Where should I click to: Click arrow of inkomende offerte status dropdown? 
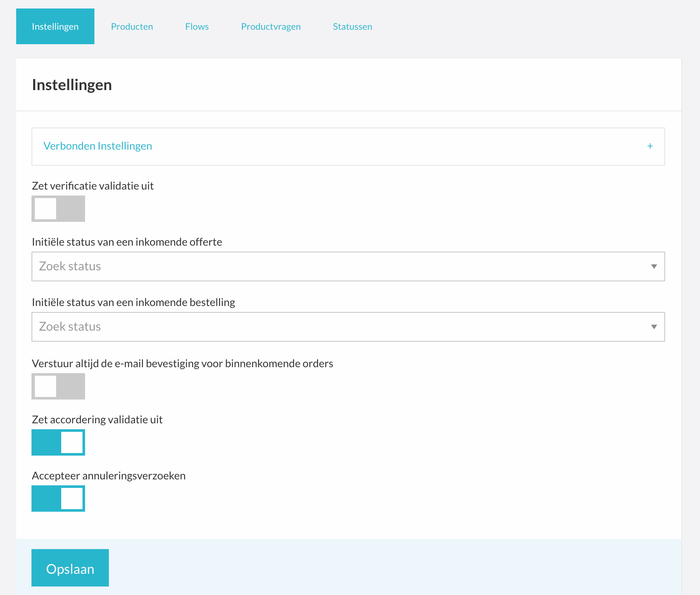654,266
